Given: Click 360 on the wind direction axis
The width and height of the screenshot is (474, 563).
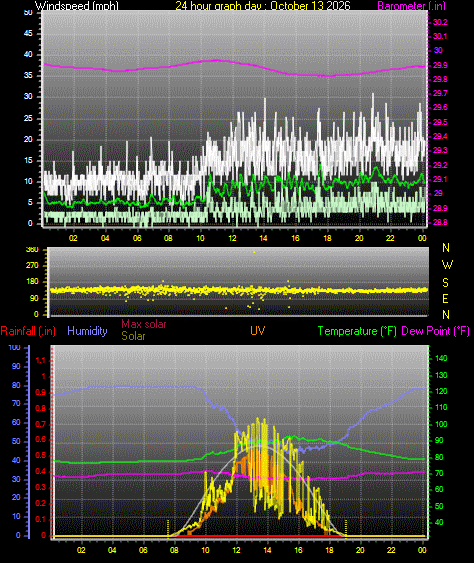Looking at the screenshot, I should tap(32, 250).
